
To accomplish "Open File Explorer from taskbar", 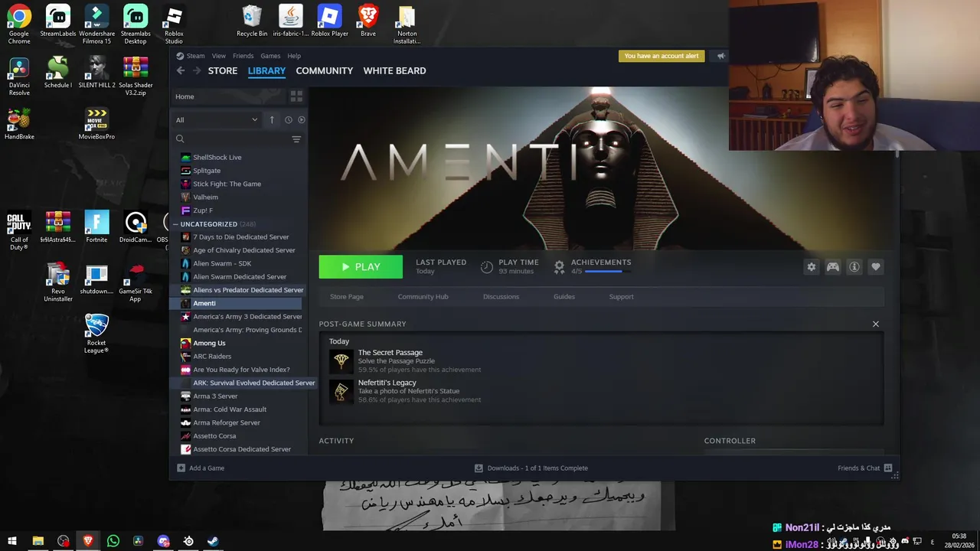I will click(x=38, y=541).
